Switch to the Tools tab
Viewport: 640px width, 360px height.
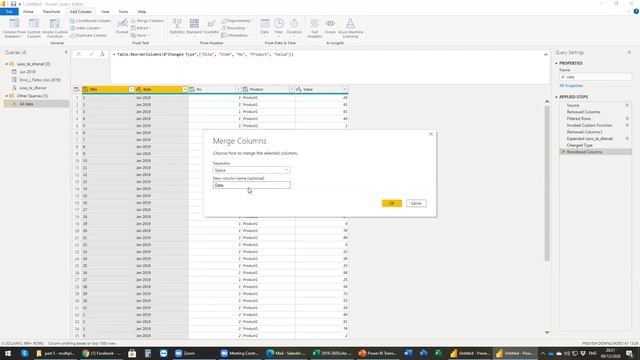point(123,12)
